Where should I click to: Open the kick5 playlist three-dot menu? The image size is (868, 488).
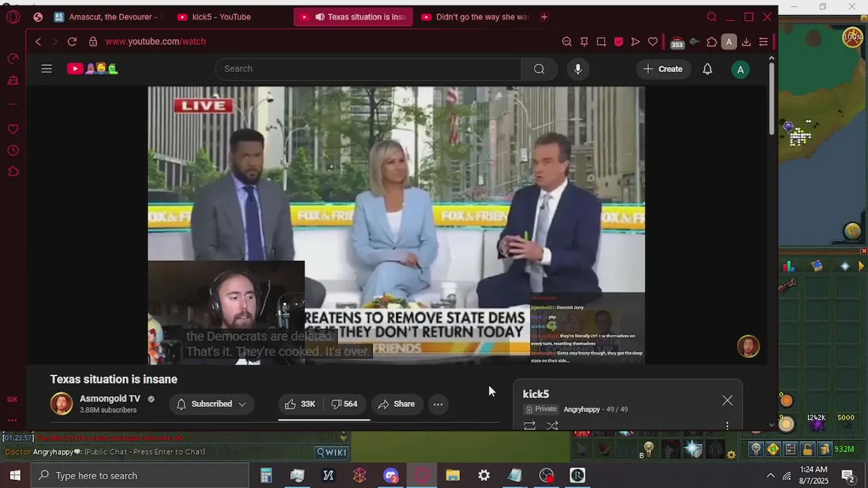[727, 426]
